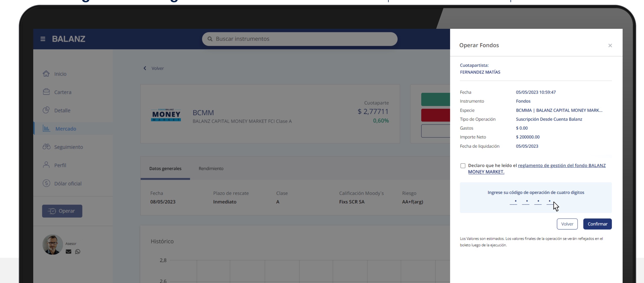Click the red button behind the panel
Viewport: 644px width, 283px height.
436,115
